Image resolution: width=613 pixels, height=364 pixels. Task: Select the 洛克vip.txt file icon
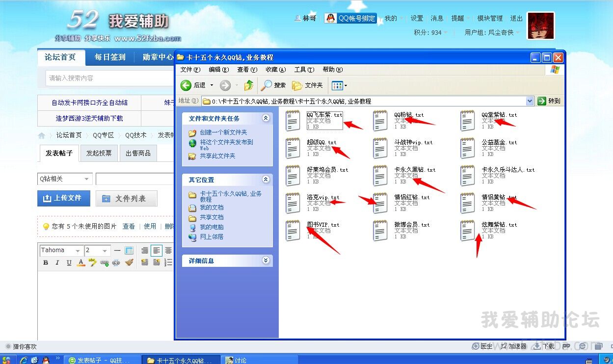pos(293,203)
